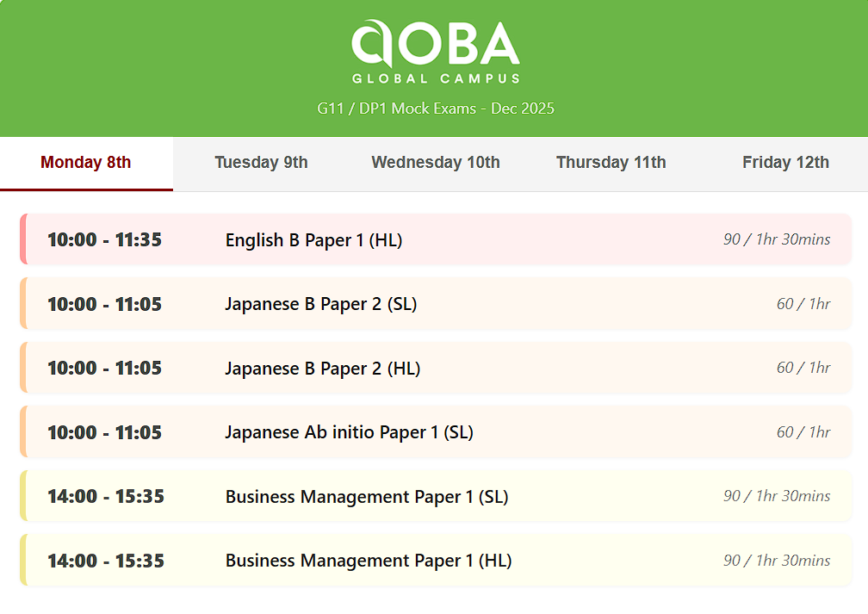The width and height of the screenshot is (868, 614).
Task: Click the Japanese B Paper 2 (SL) time label
Action: point(104,303)
